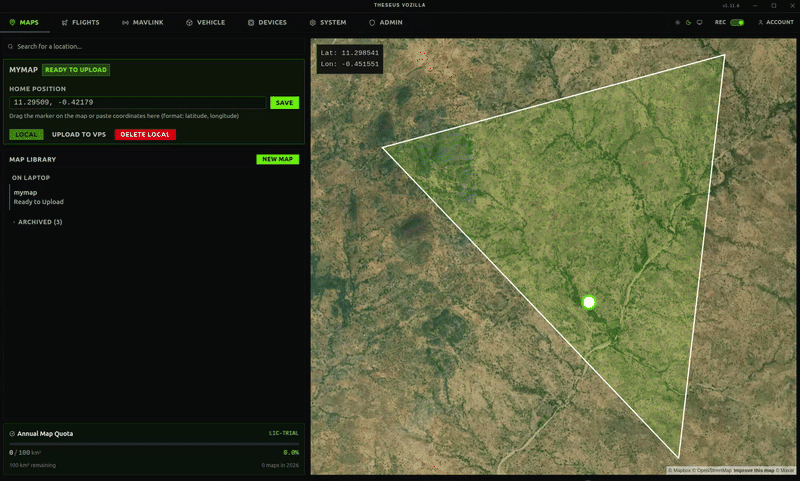The image size is (800, 481).
Task: Click the home position marker on map
Action: coord(589,302)
